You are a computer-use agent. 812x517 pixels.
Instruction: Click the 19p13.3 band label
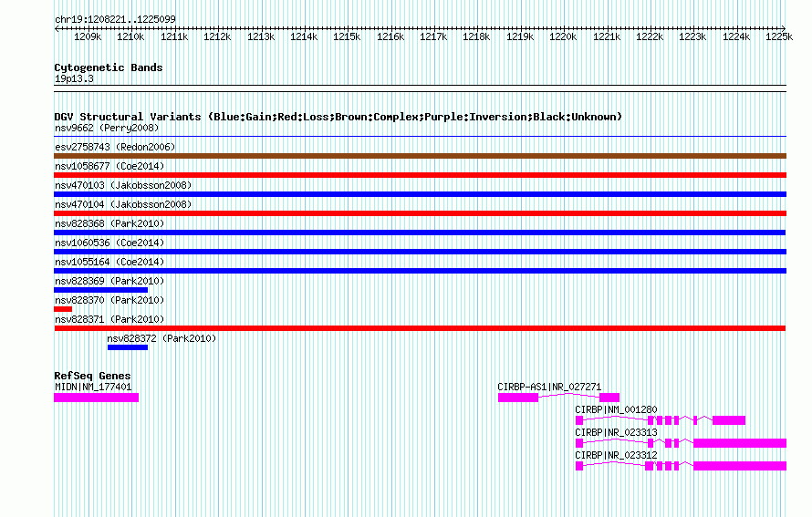[74, 79]
